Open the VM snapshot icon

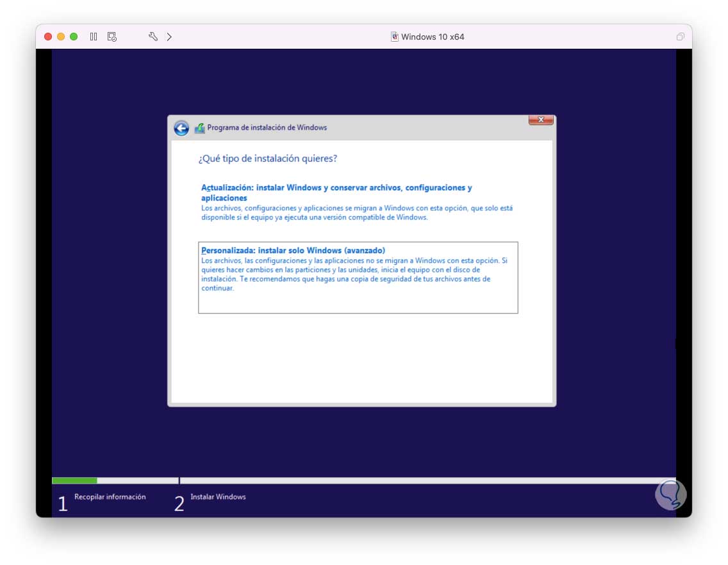[x=112, y=37]
